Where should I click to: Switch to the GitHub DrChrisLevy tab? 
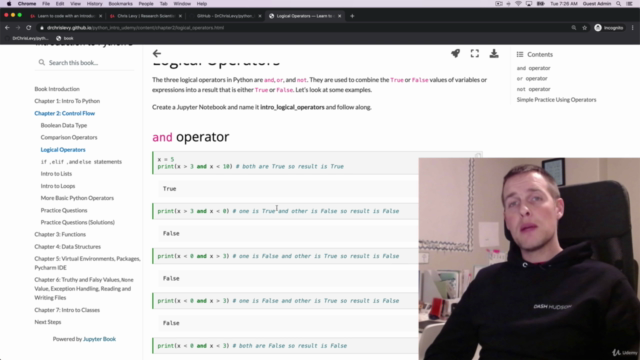pos(225,16)
